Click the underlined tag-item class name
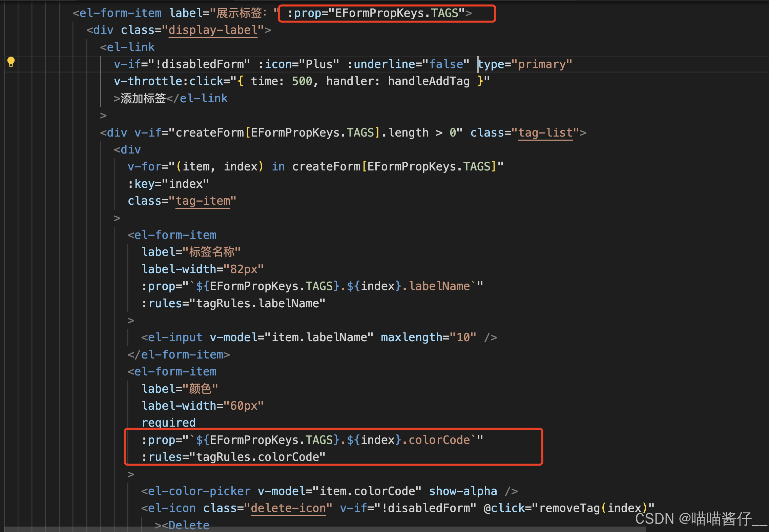The height and width of the screenshot is (532, 769). [x=203, y=201]
